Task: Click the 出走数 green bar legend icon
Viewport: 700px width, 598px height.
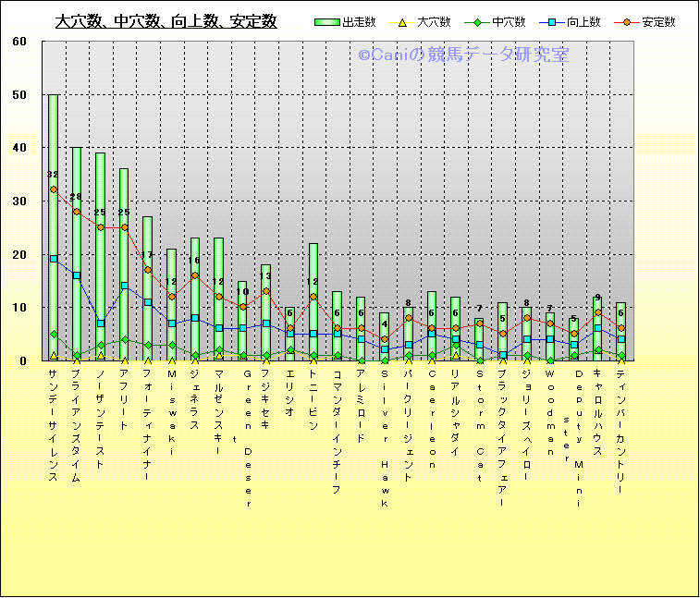Action: tap(326, 21)
